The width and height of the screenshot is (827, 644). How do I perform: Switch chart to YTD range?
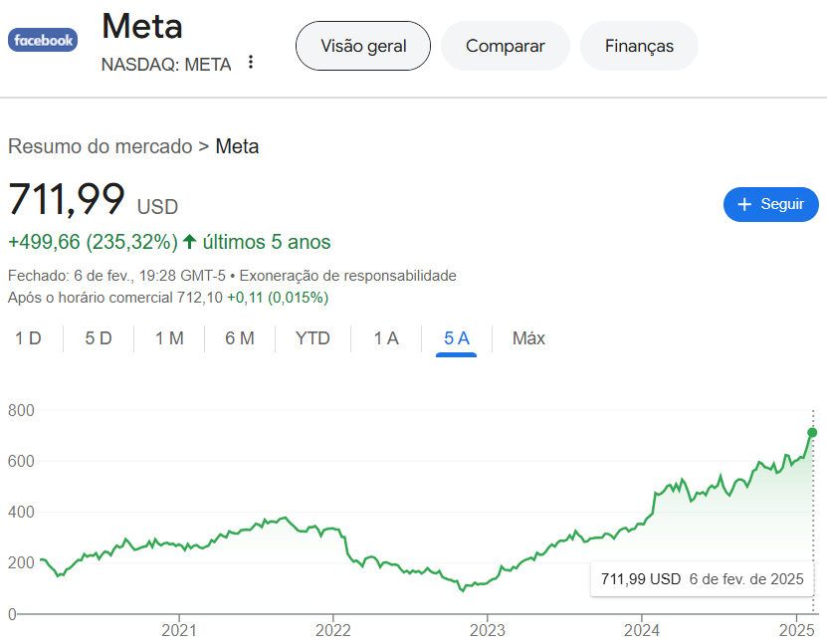(312, 338)
